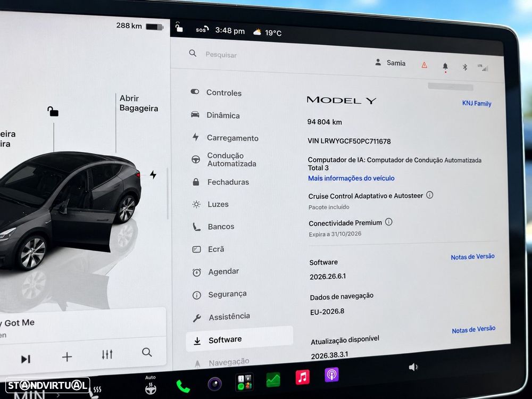This screenshot has height=399, width=532.
Task: Tap the available update version 2026.38.3.1
Action: 329,355
